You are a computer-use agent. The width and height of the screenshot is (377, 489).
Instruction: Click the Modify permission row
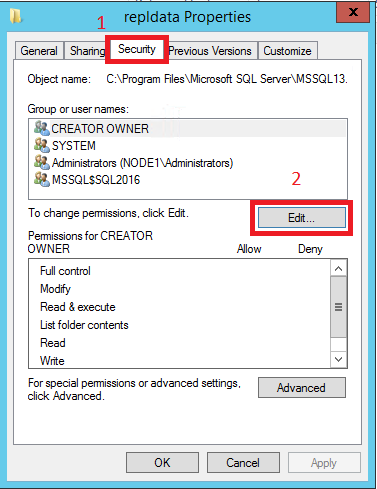180,289
